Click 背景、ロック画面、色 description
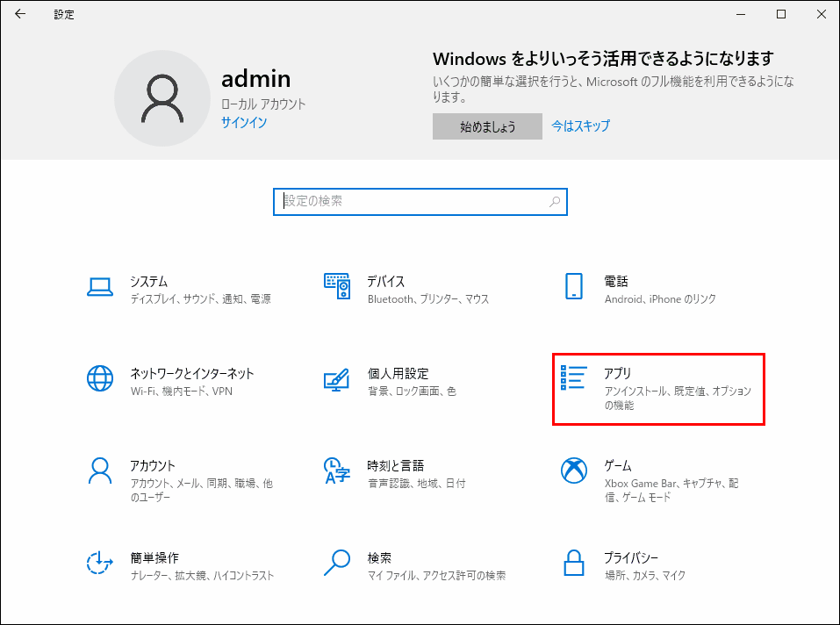Viewport: 840px width, 625px height. (x=412, y=391)
